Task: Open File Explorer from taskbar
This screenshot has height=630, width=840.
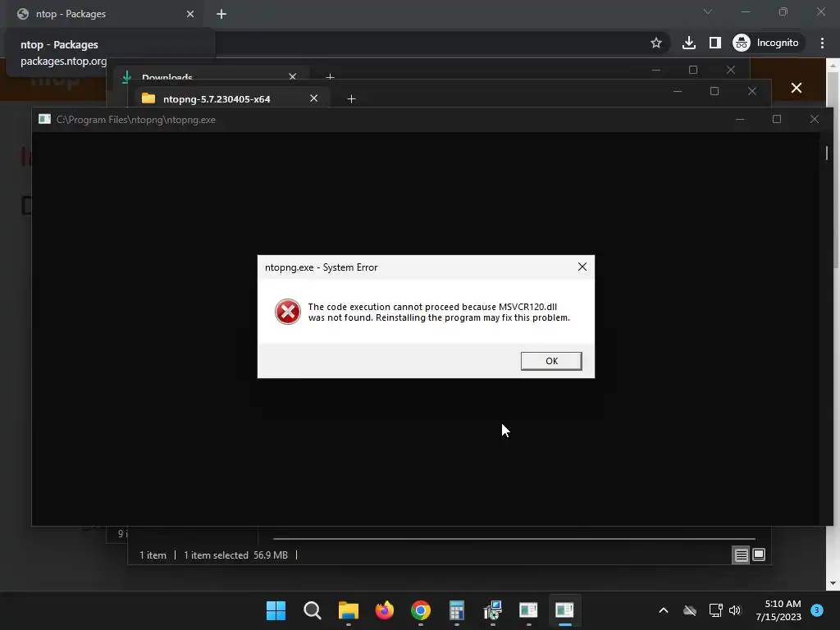Action: (x=348, y=610)
